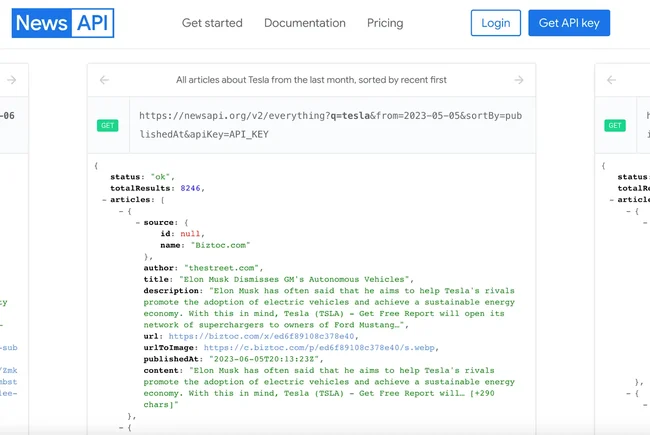
Task: Collapse the second article object at bottom
Action: tap(121, 427)
